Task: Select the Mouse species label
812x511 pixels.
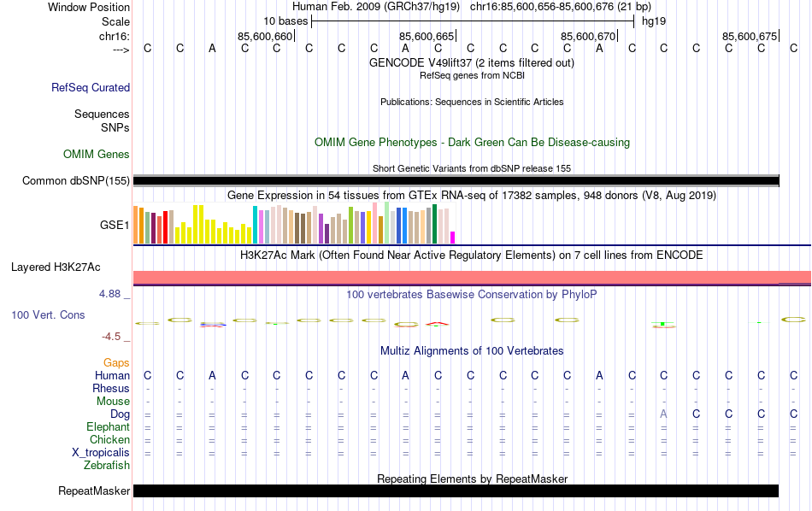Action: [x=114, y=402]
